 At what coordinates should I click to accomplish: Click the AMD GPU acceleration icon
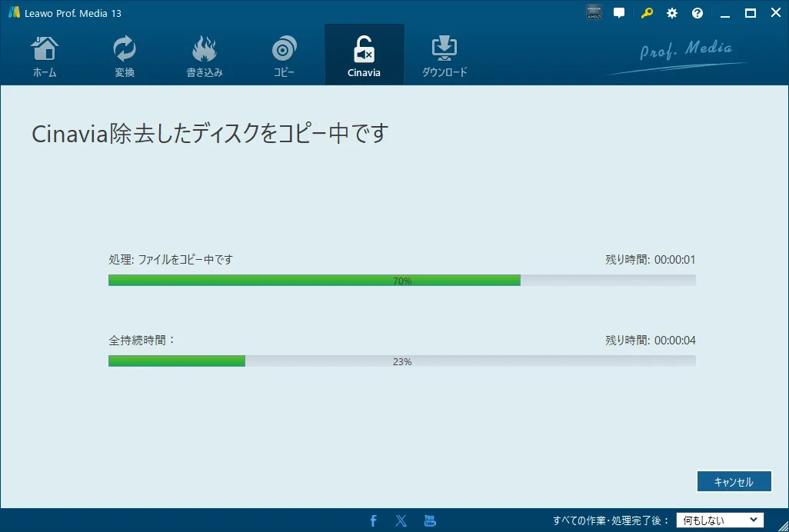tap(594, 13)
